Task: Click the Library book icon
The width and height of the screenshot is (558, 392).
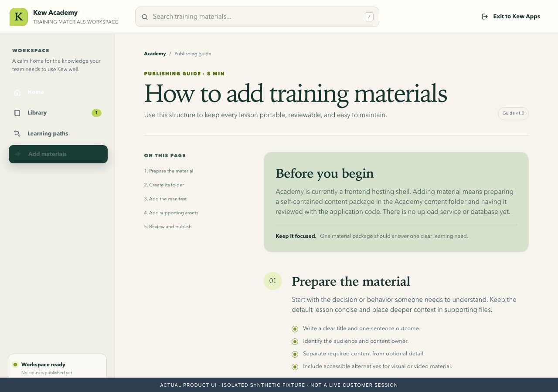Action: (17, 113)
